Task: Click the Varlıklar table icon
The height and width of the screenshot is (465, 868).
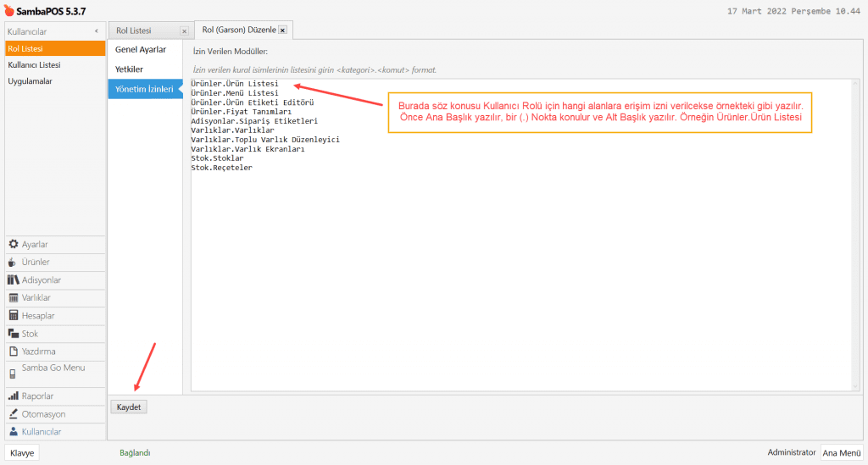Action: point(14,297)
